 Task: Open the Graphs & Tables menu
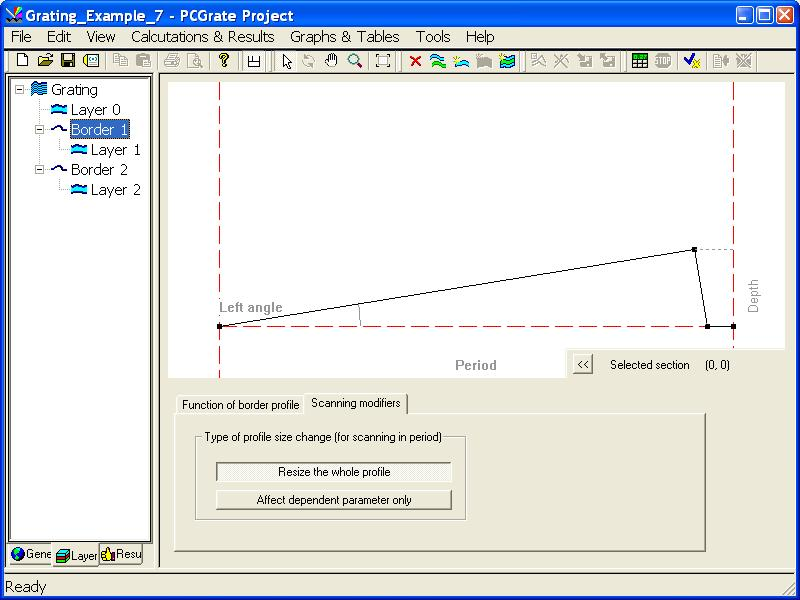click(345, 37)
